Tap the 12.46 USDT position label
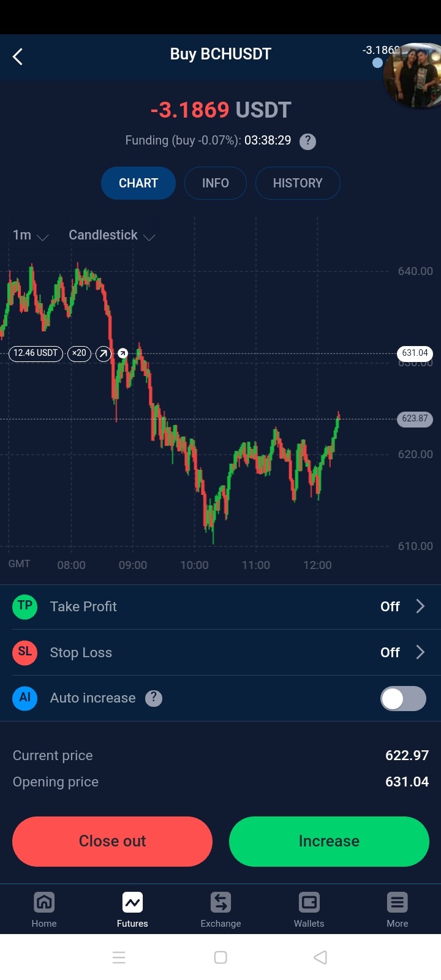The image size is (441, 980). point(36,353)
